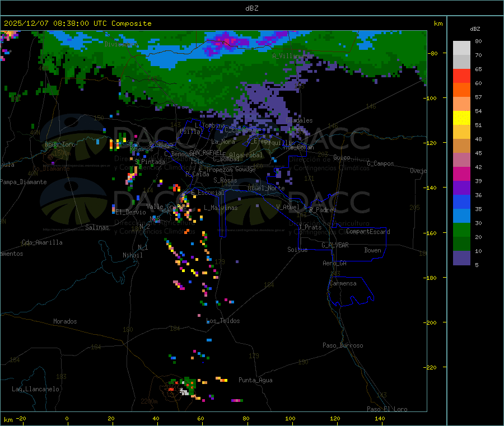
Task: Click the Los_Toldos map label
Action: click(x=223, y=321)
